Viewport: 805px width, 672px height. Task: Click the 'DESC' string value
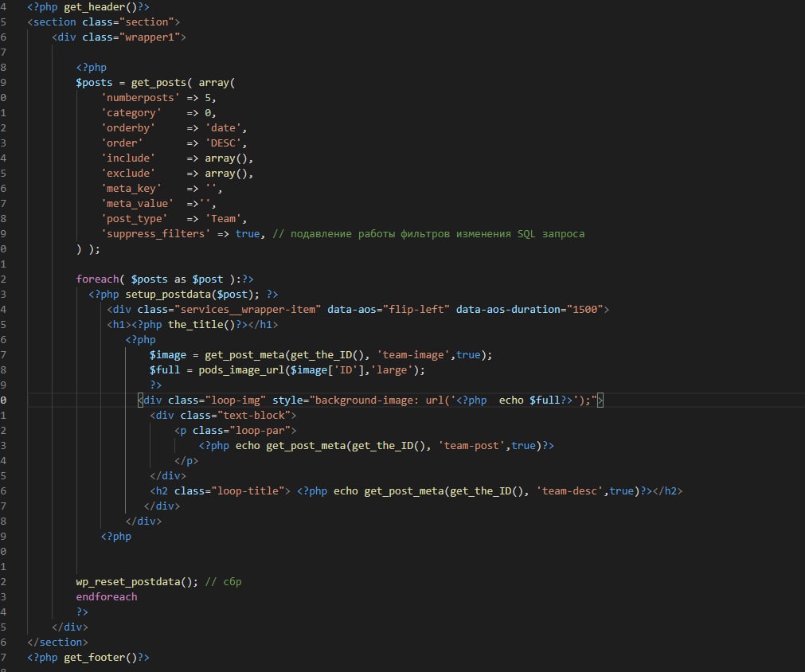point(223,143)
